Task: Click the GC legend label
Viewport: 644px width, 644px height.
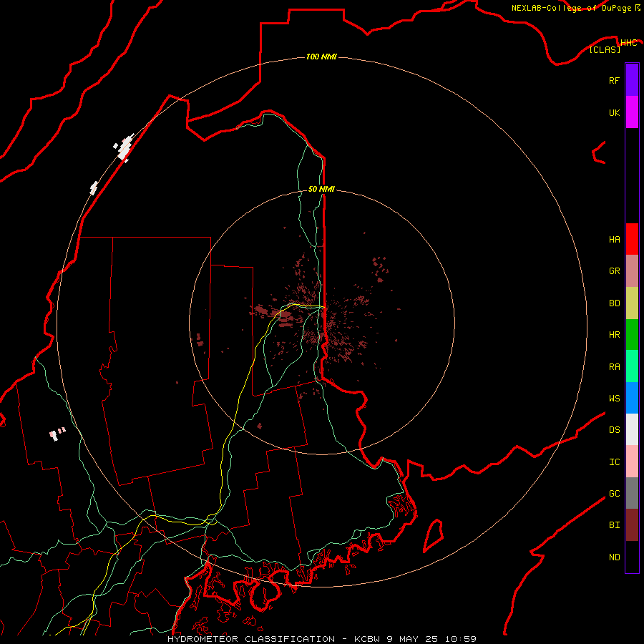Action: [x=614, y=493]
